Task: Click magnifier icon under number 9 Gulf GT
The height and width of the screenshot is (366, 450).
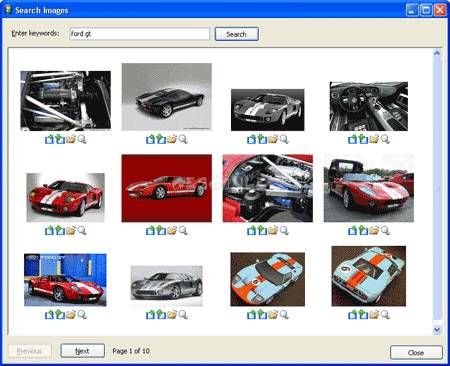Action: tap(385, 315)
